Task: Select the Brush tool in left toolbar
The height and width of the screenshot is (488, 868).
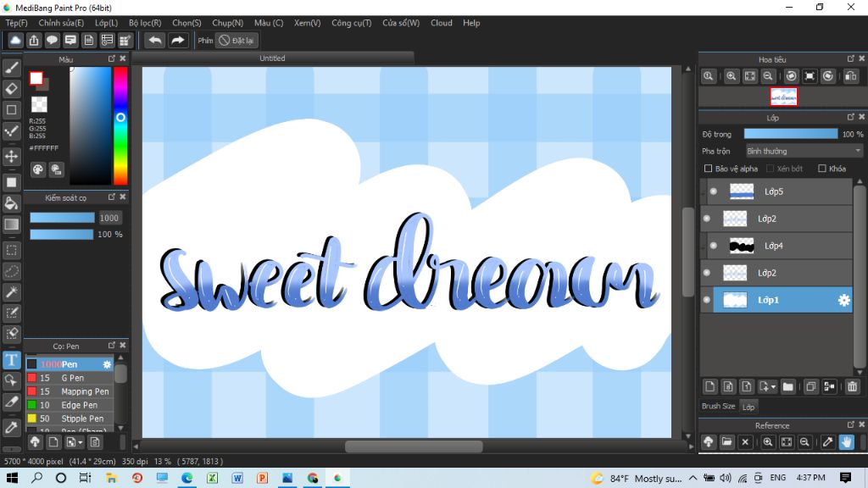Action: (x=12, y=68)
